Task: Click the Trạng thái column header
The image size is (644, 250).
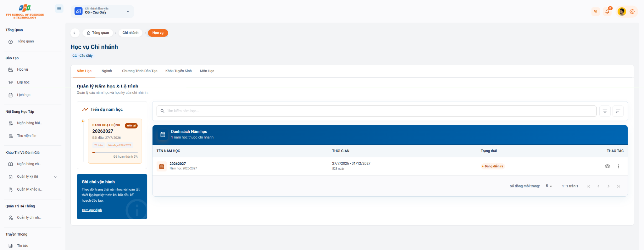Action: pos(489,151)
